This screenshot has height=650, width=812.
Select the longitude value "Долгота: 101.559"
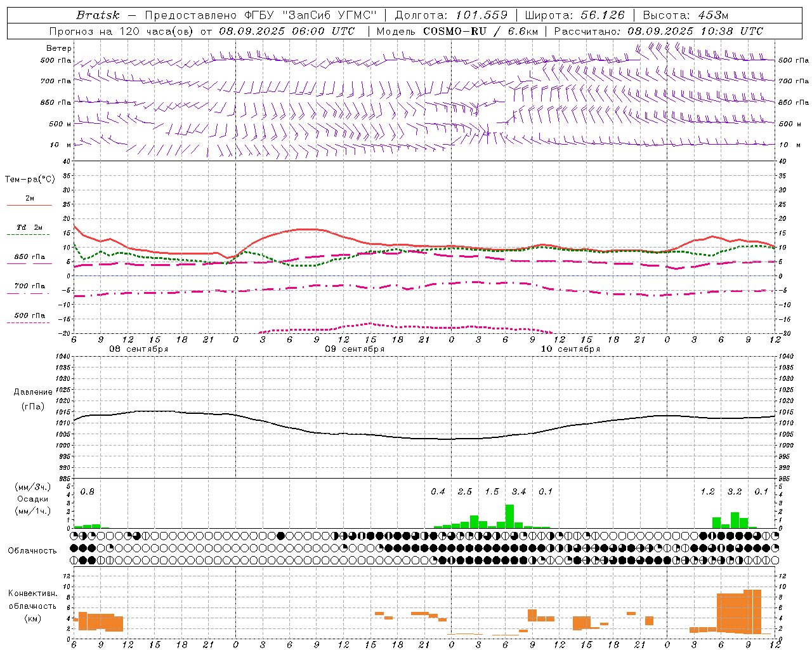451,15
